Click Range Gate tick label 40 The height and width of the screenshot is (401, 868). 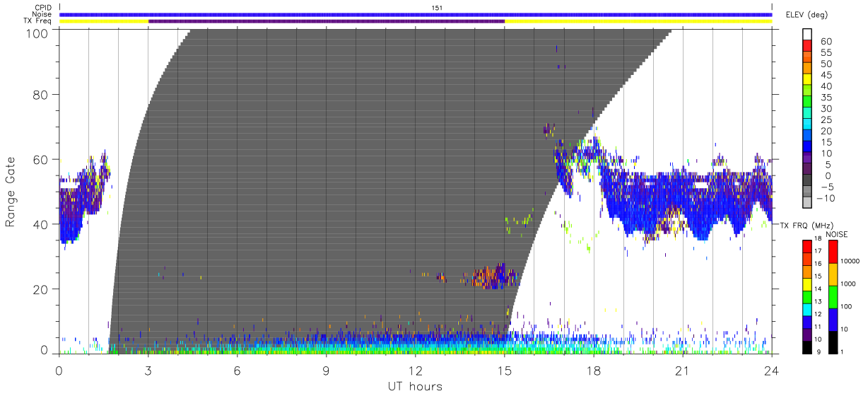[x=41, y=224]
